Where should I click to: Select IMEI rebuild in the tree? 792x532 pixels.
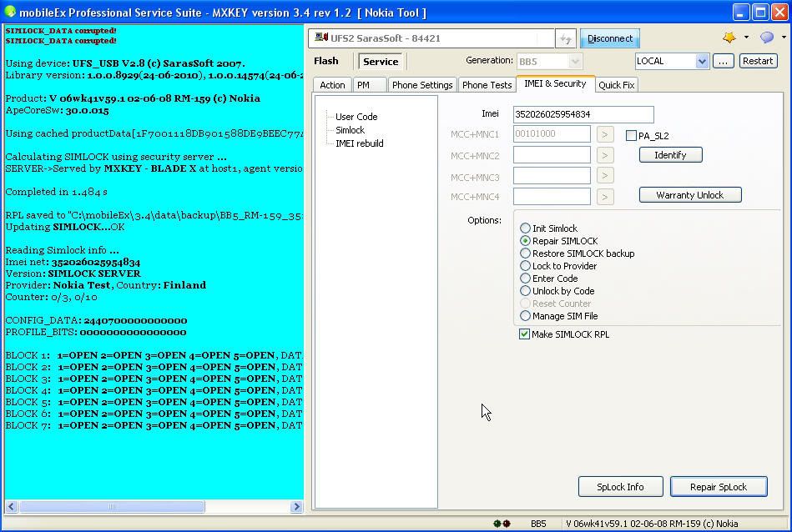click(x=360, y=143)
